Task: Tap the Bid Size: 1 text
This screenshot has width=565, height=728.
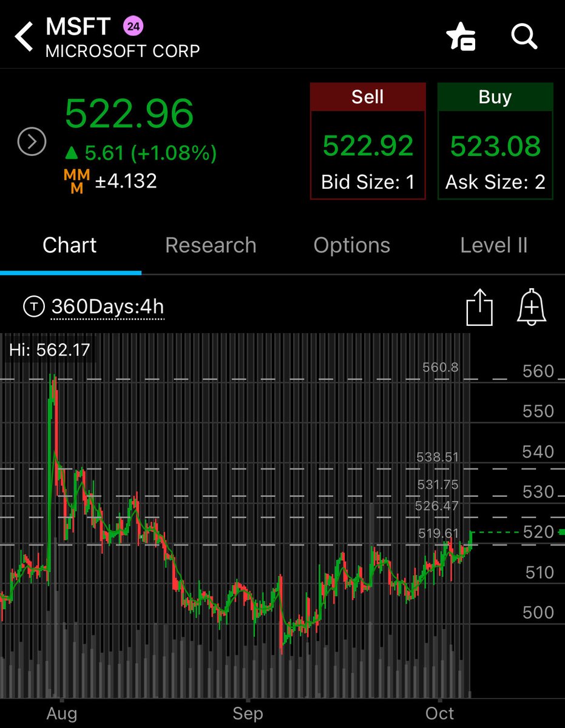Action: click(x=368, y=182)
